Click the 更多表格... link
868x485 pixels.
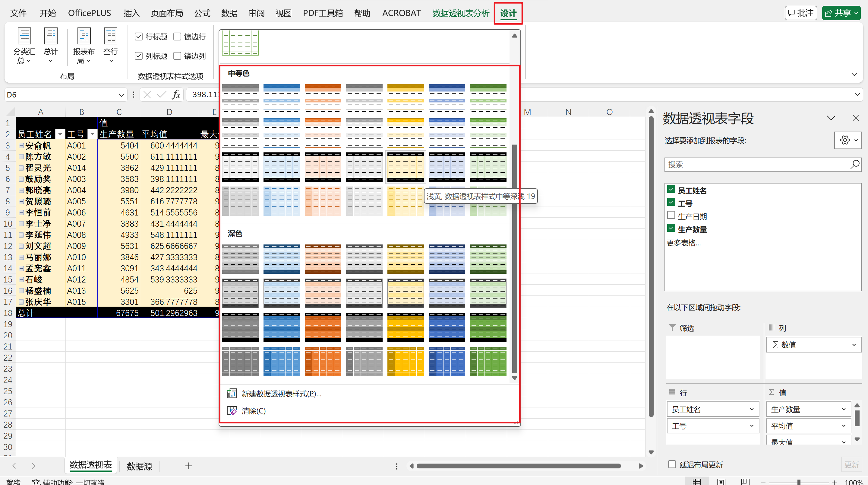pos(683,243)
